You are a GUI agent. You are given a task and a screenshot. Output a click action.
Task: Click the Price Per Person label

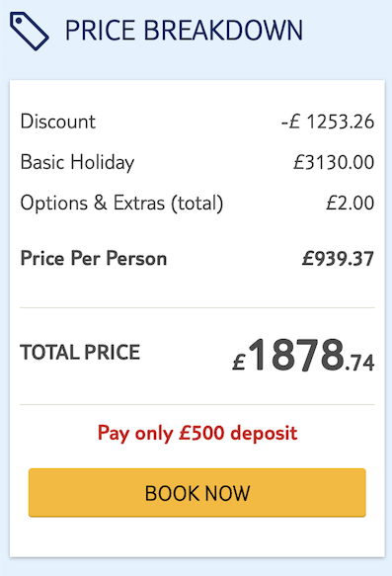tap(94, 258)
